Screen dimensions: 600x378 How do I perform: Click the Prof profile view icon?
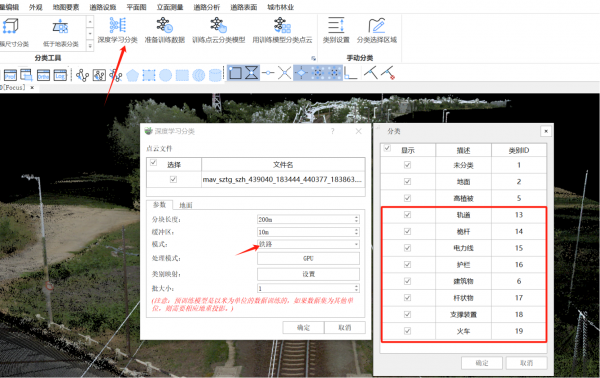tap(10, 75)
